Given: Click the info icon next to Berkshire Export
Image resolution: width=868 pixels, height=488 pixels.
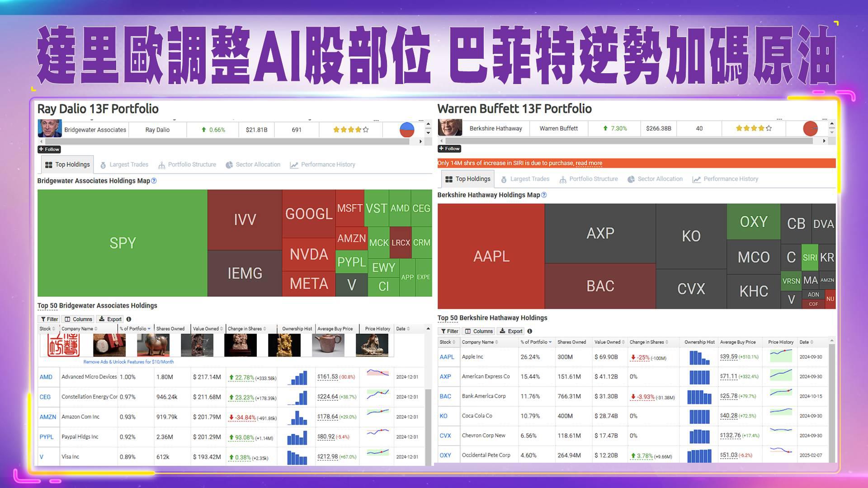Looking at the screenshot, I should coord(529,331).
